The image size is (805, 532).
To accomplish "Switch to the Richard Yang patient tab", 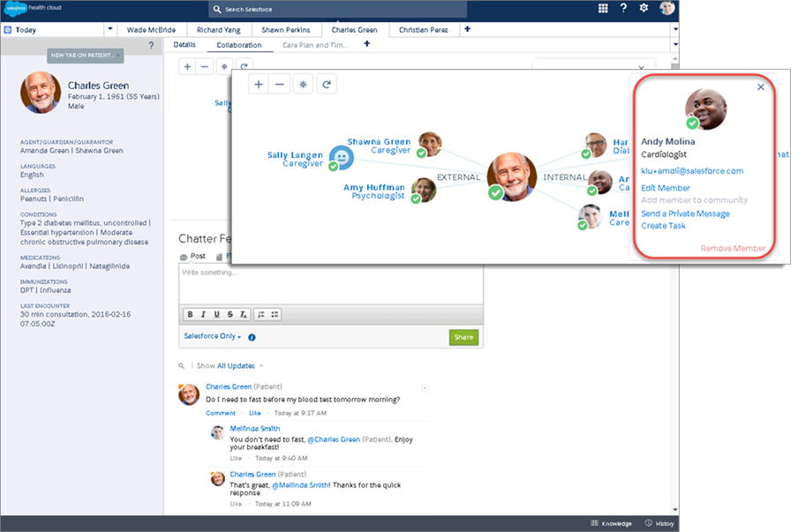I will [x=216, y=30].
